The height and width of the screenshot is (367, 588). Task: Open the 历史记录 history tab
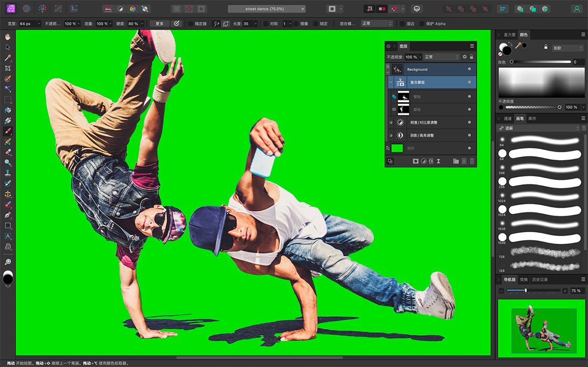(x=540, y=280)
